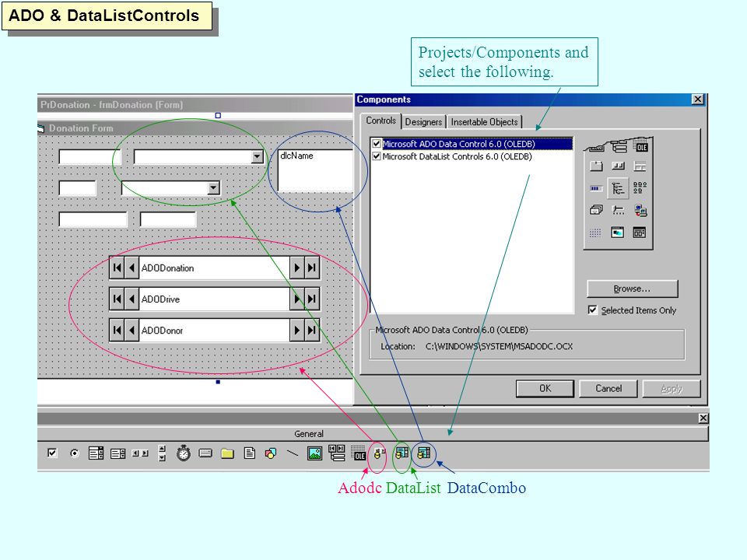This screenshot has height=560, width=747.
Task: Click the Donation Form title bar
Action: (x=195, y=128)
